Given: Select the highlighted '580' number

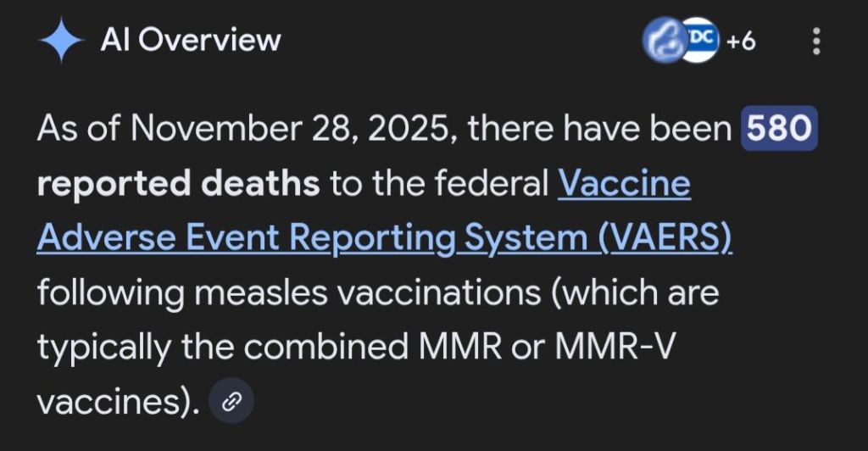Looking at the screenshot, I should pos(779,130).
